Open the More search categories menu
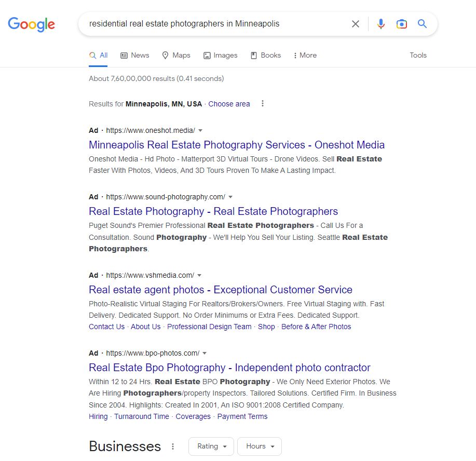 pyautogui.click(x=305, y=55)
